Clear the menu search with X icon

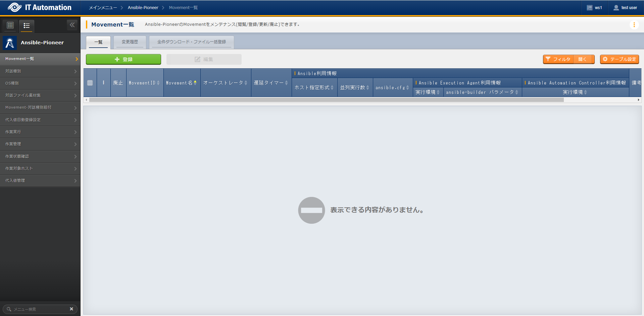pyautogui.click(x=71, y=309)
